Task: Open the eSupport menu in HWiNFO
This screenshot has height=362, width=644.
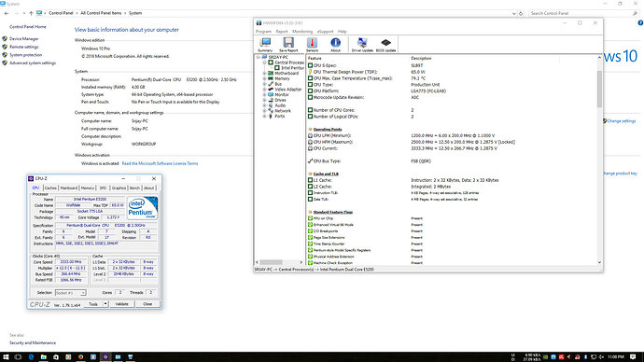Action: tap(326, 32)
